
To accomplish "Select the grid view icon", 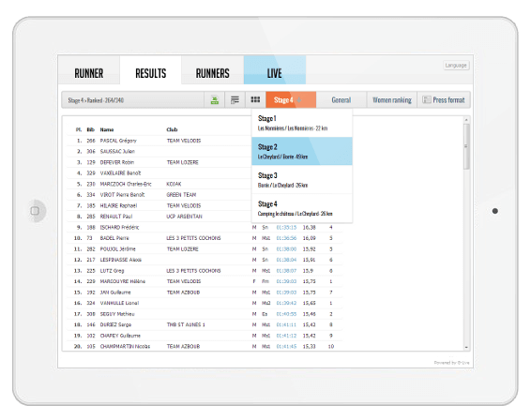I will 255,99.
